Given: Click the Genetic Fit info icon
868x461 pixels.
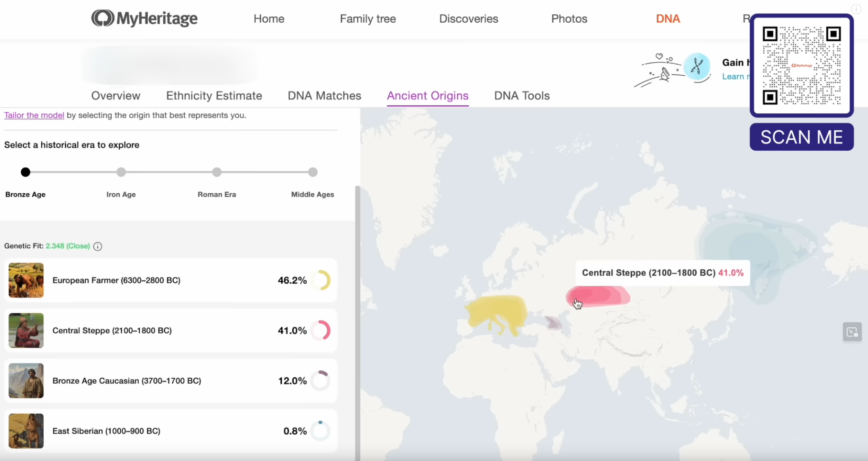Looking at the screenshot, I should [x=98, y=246].
